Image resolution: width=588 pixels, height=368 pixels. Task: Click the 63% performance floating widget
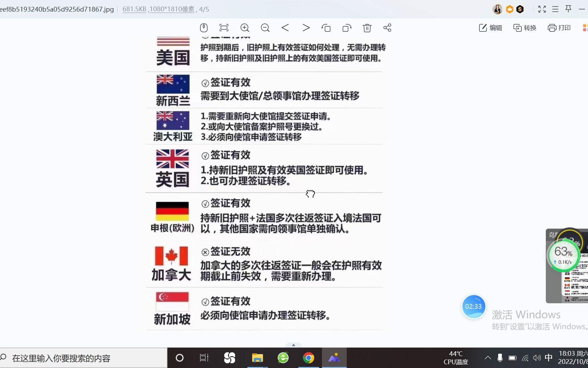[x=563, y=255]
